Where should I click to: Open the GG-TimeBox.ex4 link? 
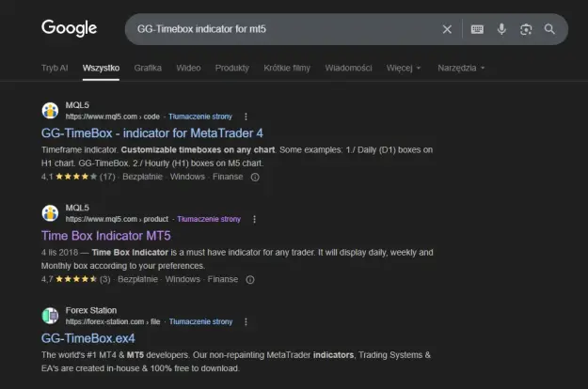[88, 338]
